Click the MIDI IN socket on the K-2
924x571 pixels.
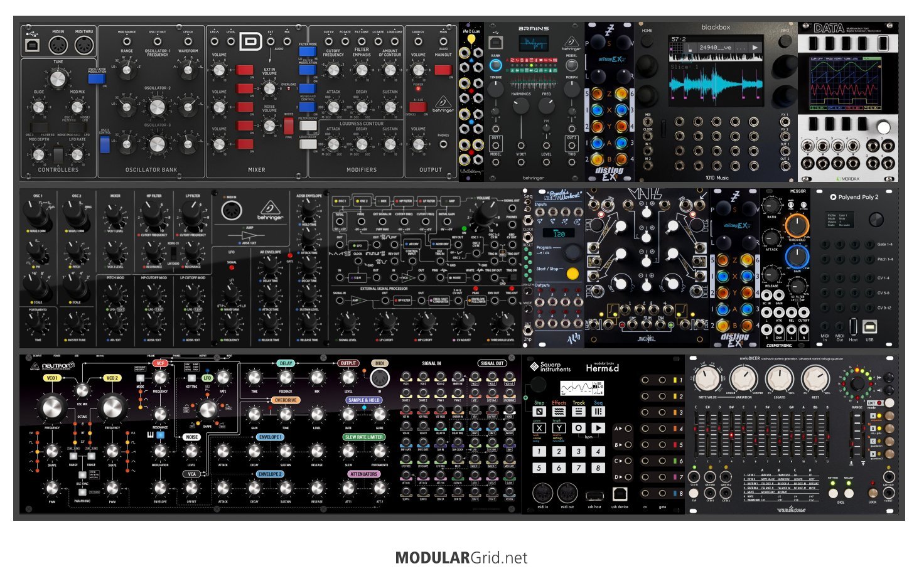[232, 210]
